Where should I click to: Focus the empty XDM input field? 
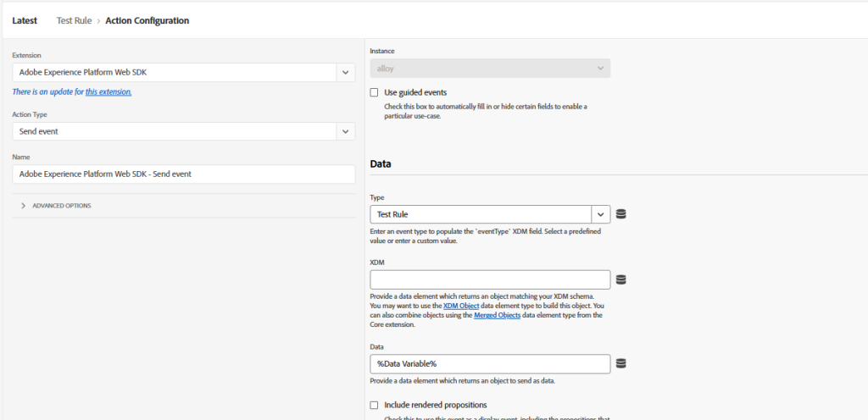(x=490, y=279)
